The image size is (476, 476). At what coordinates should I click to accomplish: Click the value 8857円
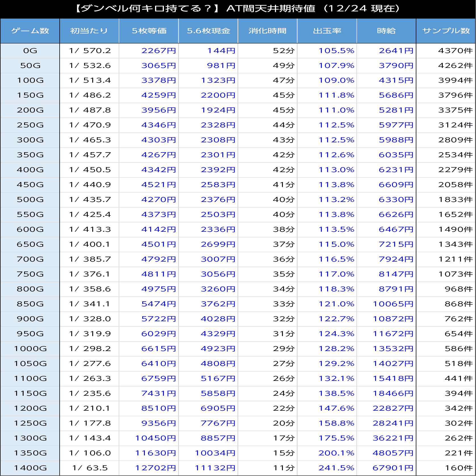(x=218, y=438)
